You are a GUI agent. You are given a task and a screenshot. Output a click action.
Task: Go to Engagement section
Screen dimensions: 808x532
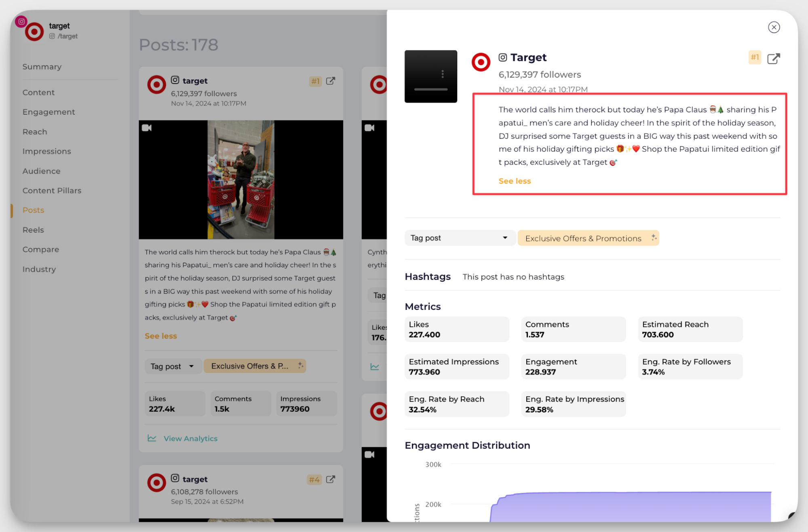[49, 112]
